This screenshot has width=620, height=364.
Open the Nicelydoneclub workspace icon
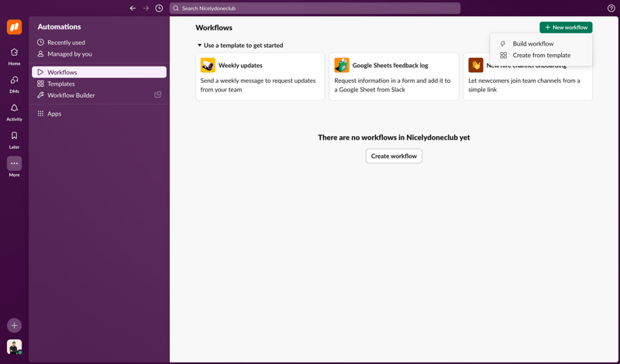click(14, 27)
